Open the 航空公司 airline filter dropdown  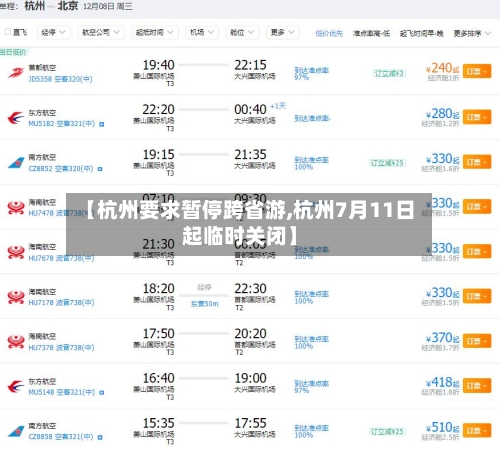(101, 32)
